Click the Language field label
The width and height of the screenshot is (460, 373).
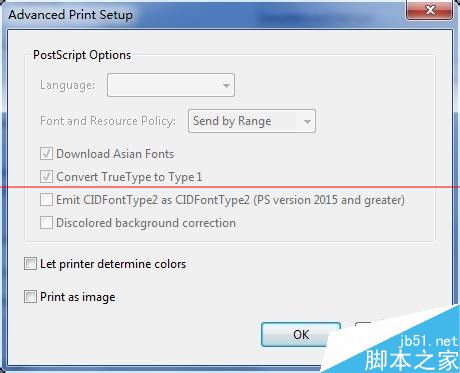68,85
